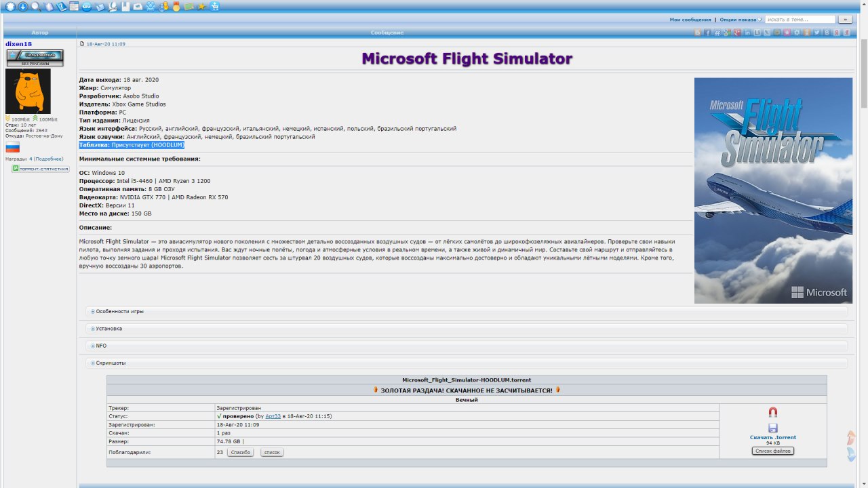This screenshot has width=868, height=488.
Task: Click the gold star favorites icon in toolbar
Action: pyautogui.click(x=201, y=7)
